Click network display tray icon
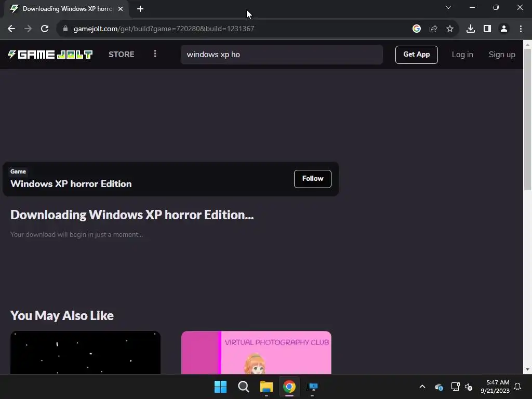This screenshot has width=532, height=399. point(455,387)
